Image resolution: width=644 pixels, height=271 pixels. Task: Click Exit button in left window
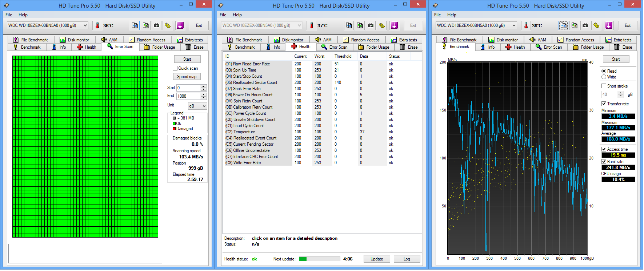point(199,25)
